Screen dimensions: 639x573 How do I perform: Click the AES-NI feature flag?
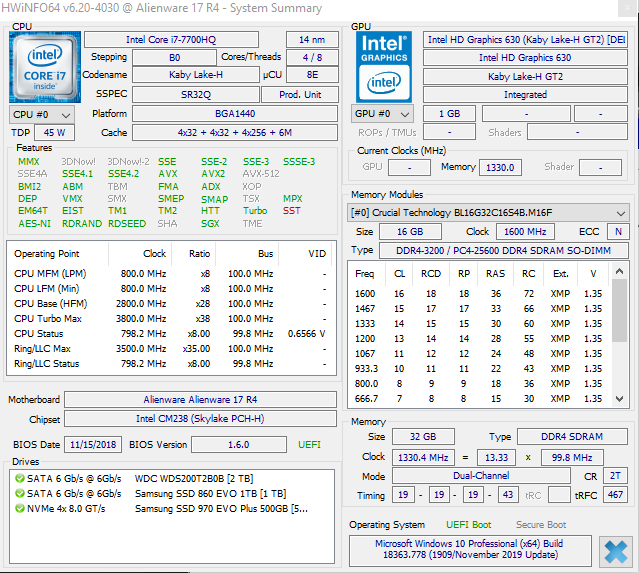click(x=35, y=224)
